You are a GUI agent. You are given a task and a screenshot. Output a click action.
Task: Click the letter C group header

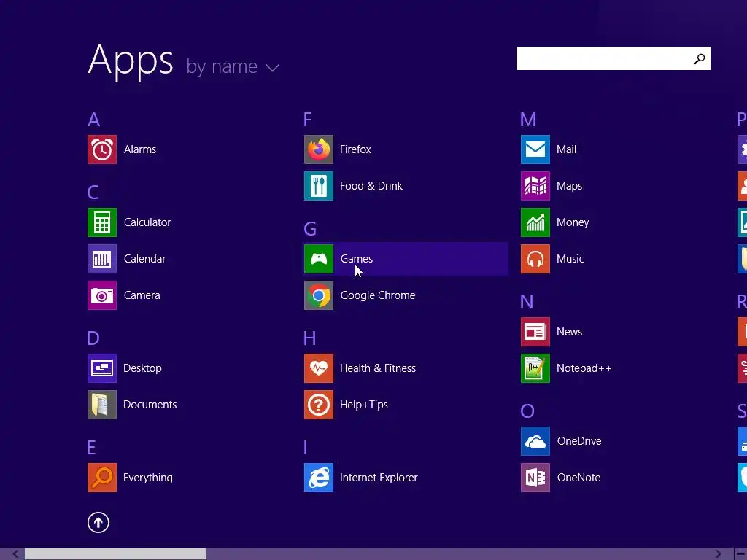coord(93,192)
